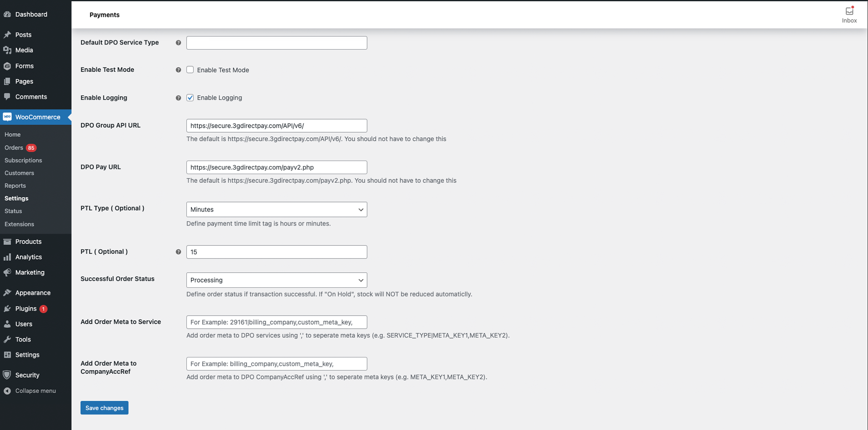The height and width of the screenshot is (430, 868).
Task: Click the Comments bubble icon
Action: [x=7, y=97]
